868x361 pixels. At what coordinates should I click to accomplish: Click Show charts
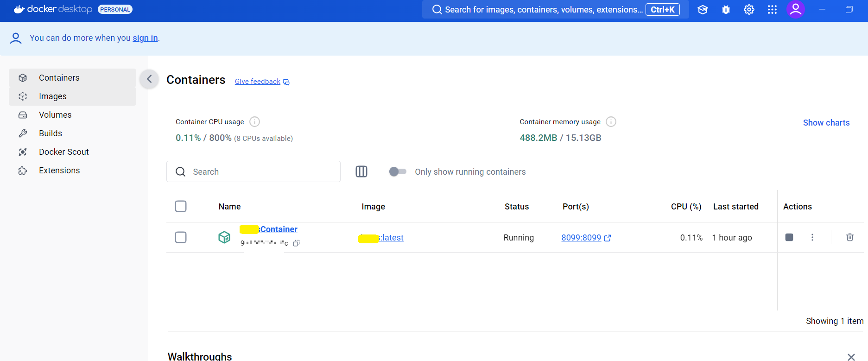coord(826,123)
